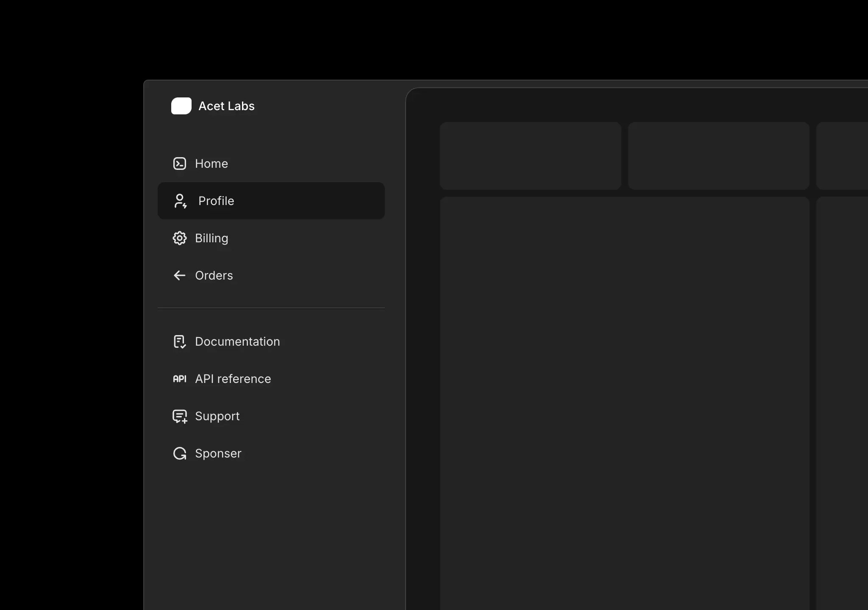Open the Profile navigation item
The width and height of the screenshot is (868, 610).
click(216, 201)
